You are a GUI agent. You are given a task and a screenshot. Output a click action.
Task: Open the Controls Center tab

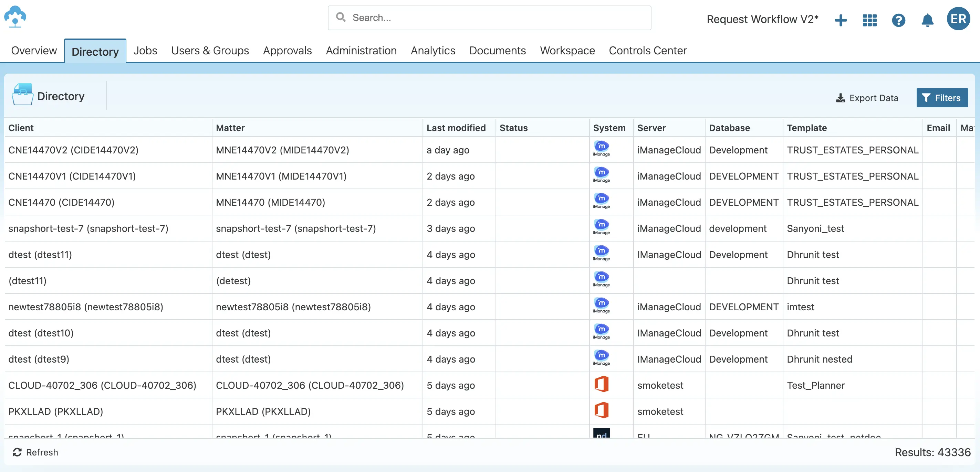tap(647, 50)
